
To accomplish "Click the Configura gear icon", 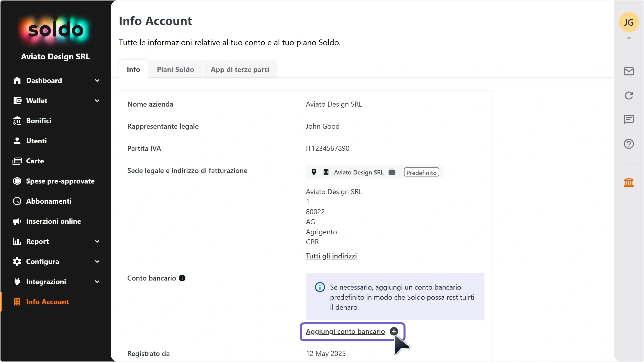I will point(17,261).
